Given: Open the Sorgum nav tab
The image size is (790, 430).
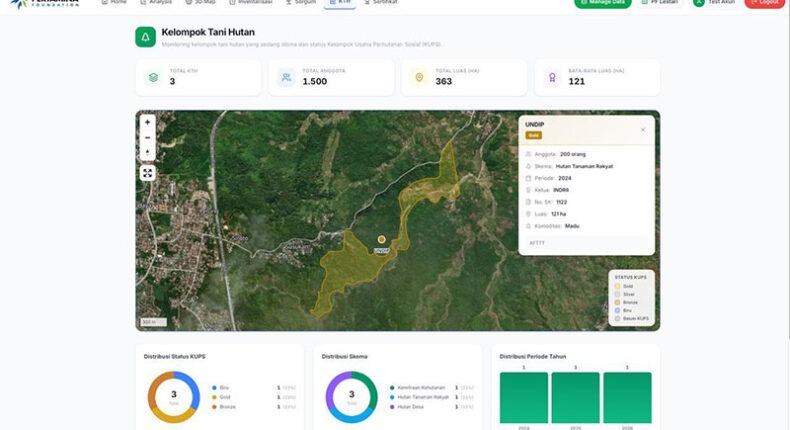Looking at the screenshot, I should point(300,2).
